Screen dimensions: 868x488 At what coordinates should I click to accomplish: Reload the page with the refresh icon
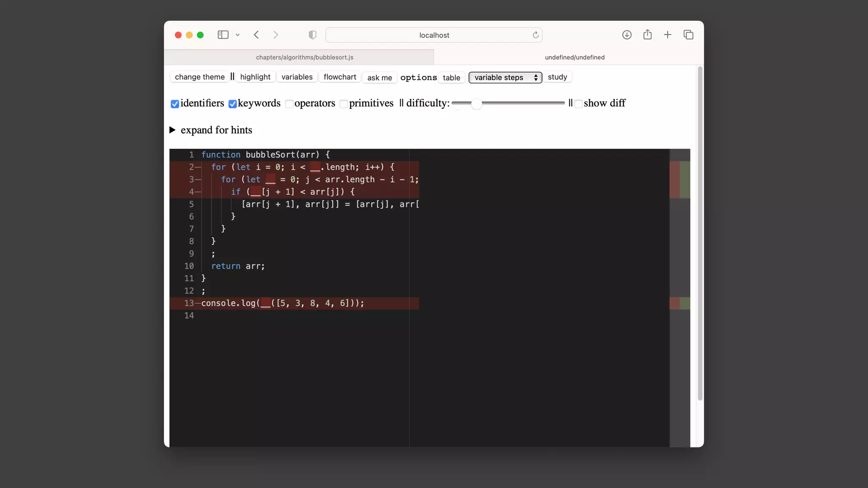pyautogui.click(x=536, y=35)
